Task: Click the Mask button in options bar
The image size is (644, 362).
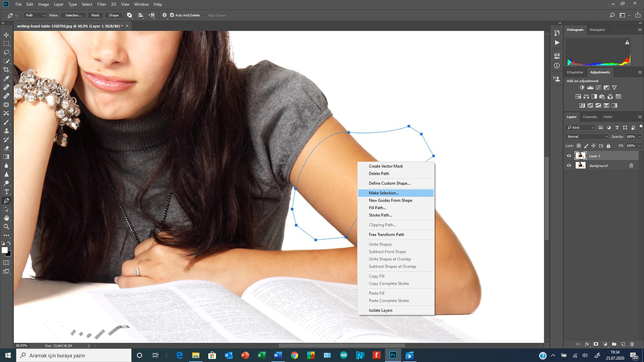Action: [95, 15]
